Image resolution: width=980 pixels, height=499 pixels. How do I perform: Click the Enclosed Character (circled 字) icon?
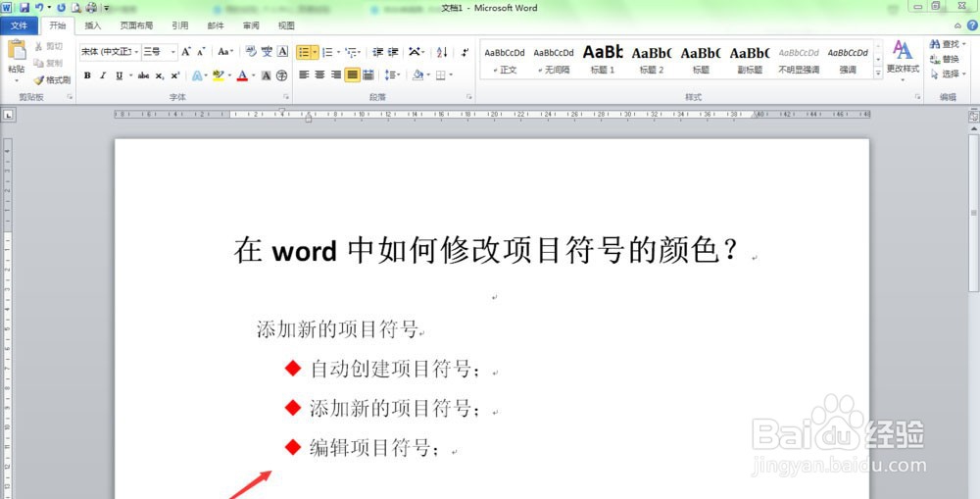282,75
